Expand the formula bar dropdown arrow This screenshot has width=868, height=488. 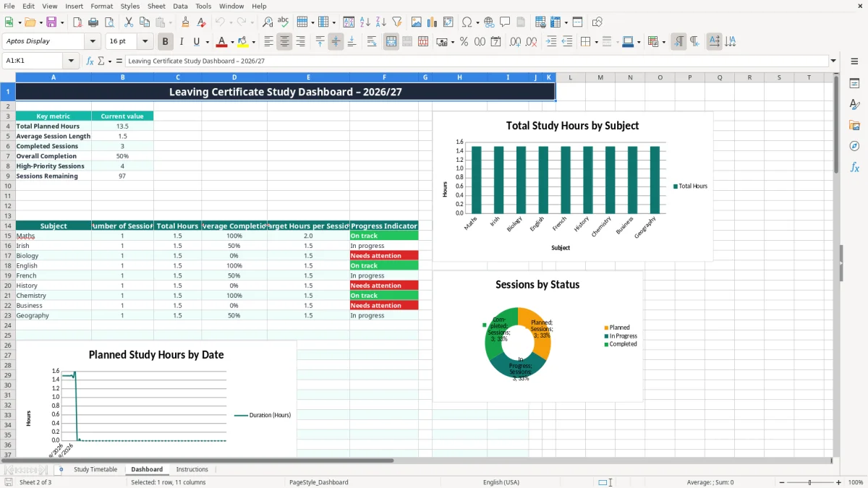[x=833, y=61]
